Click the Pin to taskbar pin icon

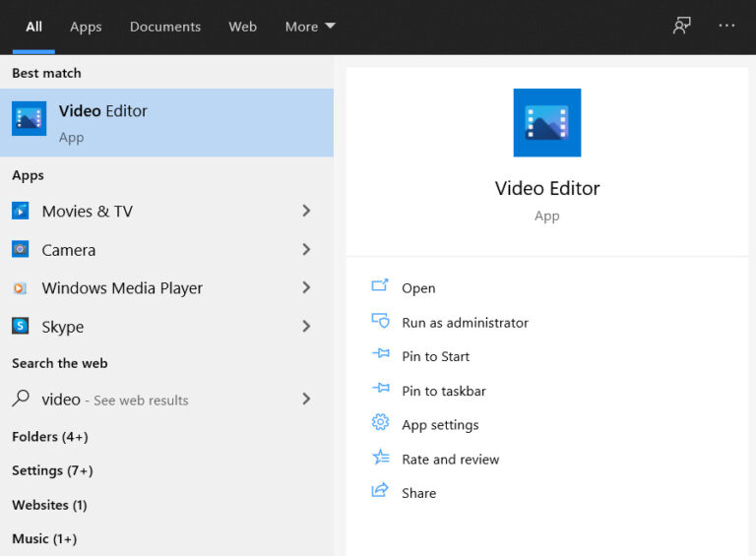point(381,388)
